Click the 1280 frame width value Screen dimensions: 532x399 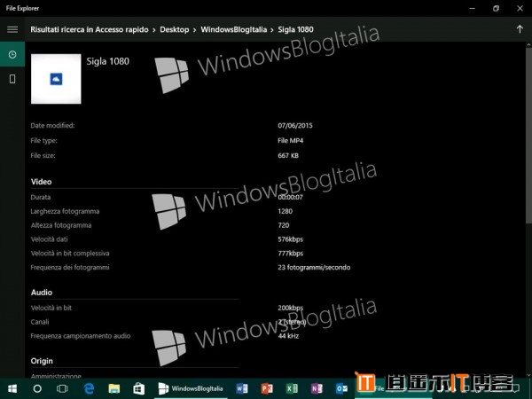(x=285, y=211)
